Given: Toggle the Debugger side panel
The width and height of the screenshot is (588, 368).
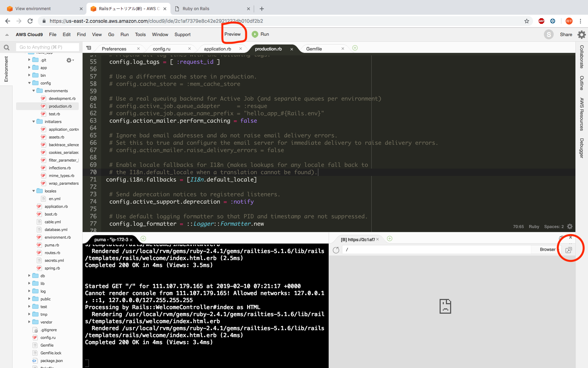Looking at the screenshot, I should [x=582, y=148].
